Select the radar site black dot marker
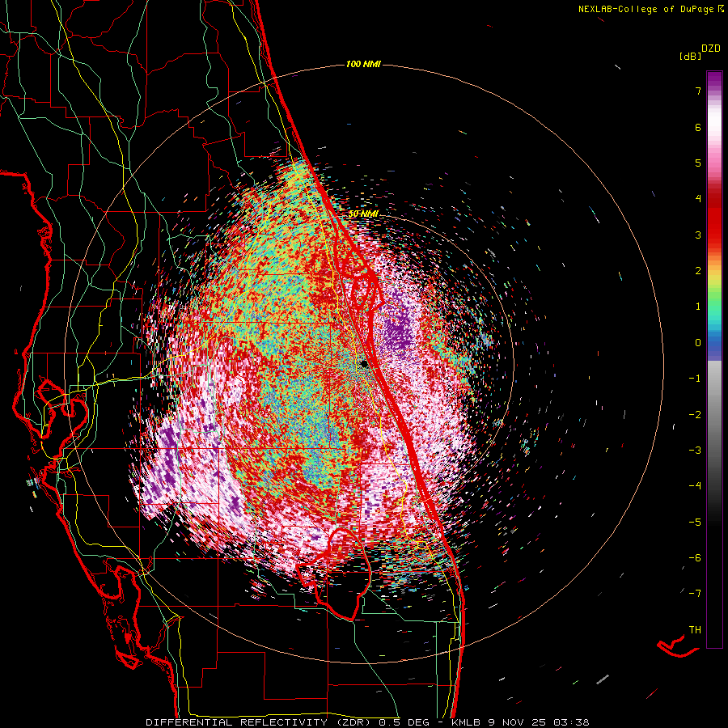The height and width of the screenshot is (728, 728). 365,364
